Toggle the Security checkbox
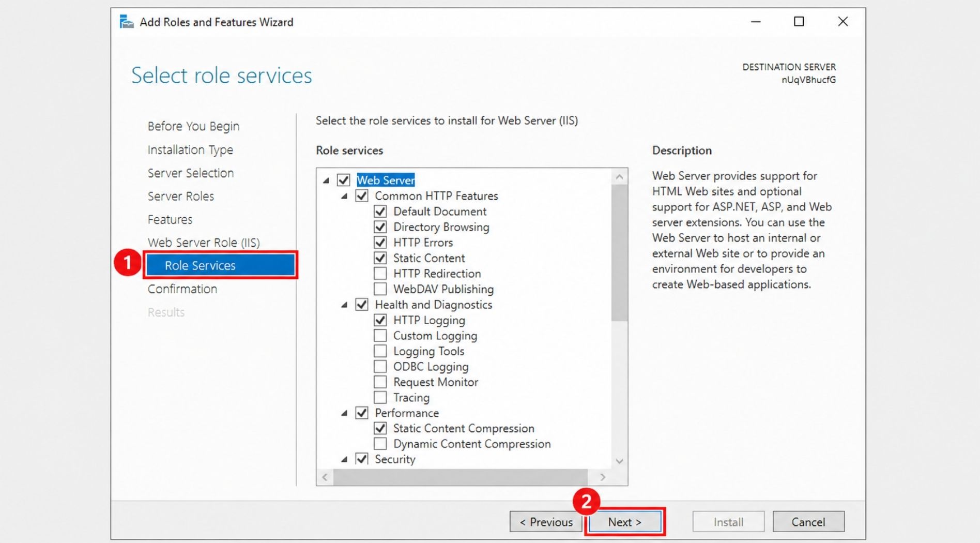This screenshot has height=543, width=980. pos(362,459)
